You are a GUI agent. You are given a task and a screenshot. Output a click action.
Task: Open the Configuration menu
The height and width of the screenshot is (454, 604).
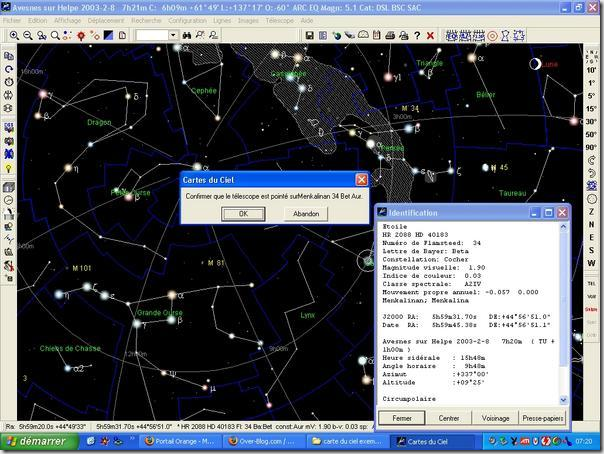[x=187, y=20]
